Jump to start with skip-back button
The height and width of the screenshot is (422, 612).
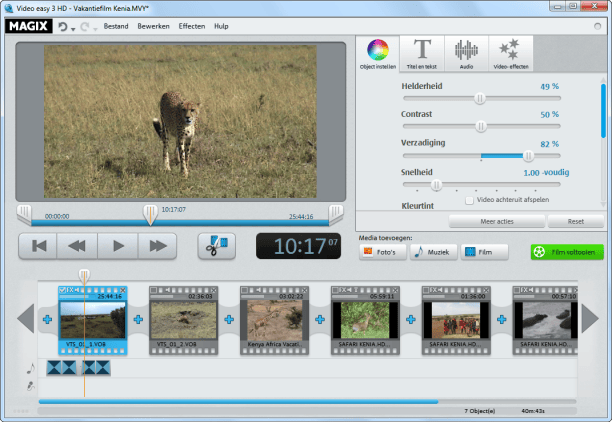point(38,246)
